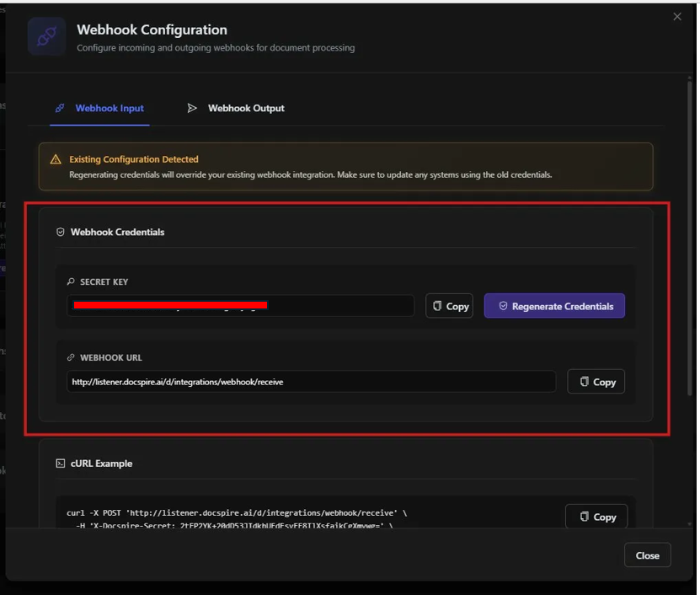Click the shield icon beside Webhook Credentials
The image size is (700, 595).
61,232
